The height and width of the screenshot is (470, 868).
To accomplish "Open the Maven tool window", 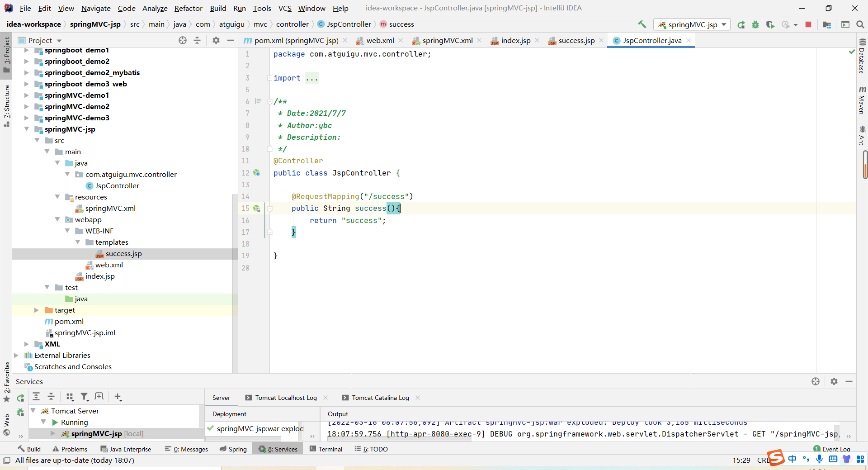I will (862, 100).
